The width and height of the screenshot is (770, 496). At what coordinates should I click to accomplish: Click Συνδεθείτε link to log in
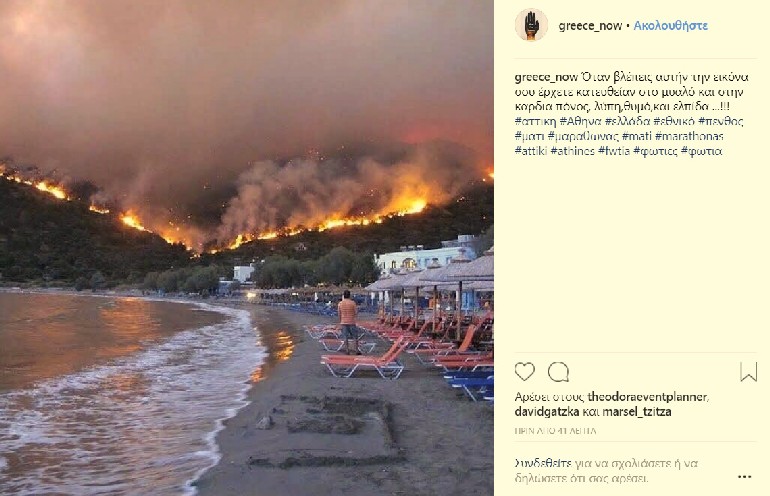[x=543, y=463]
